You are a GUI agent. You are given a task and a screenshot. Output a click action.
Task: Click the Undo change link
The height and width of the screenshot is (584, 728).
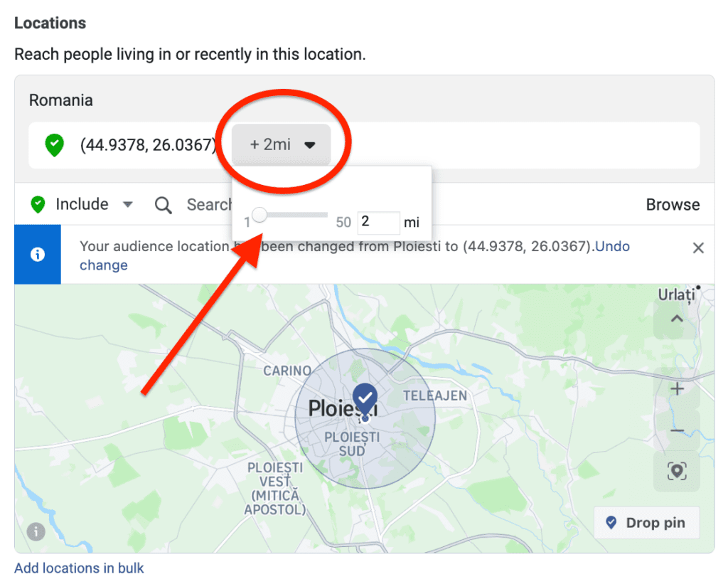[x=355, y=255]
